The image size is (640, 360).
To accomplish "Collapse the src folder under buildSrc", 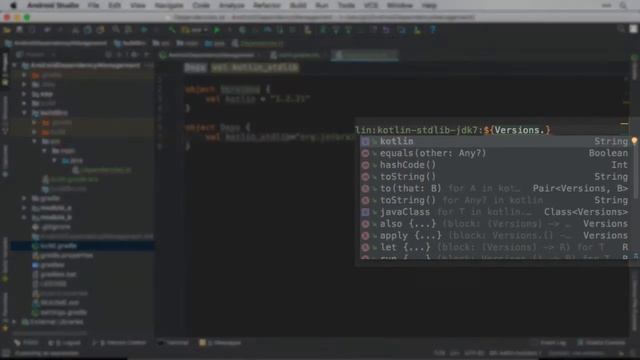I will pos(35,141).
